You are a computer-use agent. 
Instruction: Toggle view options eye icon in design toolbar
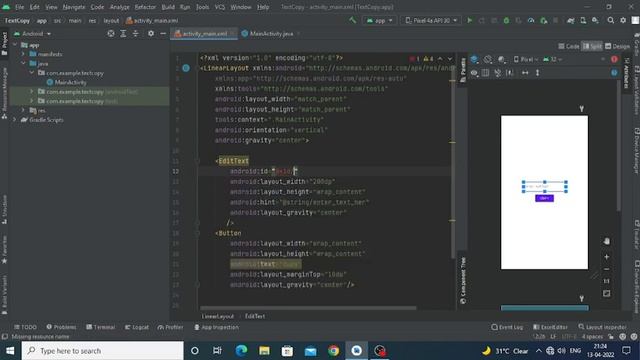pos(474,73)
